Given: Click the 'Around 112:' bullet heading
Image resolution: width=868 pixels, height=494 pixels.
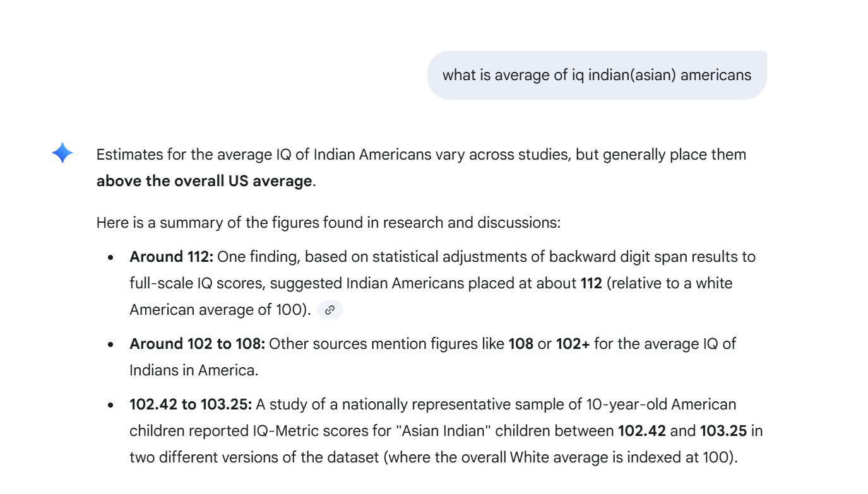Looking at the screenshot, I should [171, 257].
